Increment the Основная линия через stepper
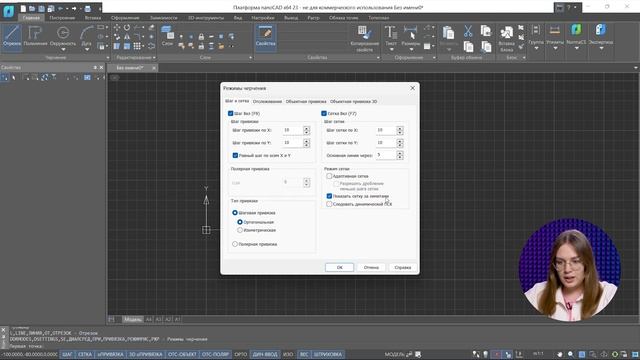Viewport: 640px width, 360px height. click(400, 153)
